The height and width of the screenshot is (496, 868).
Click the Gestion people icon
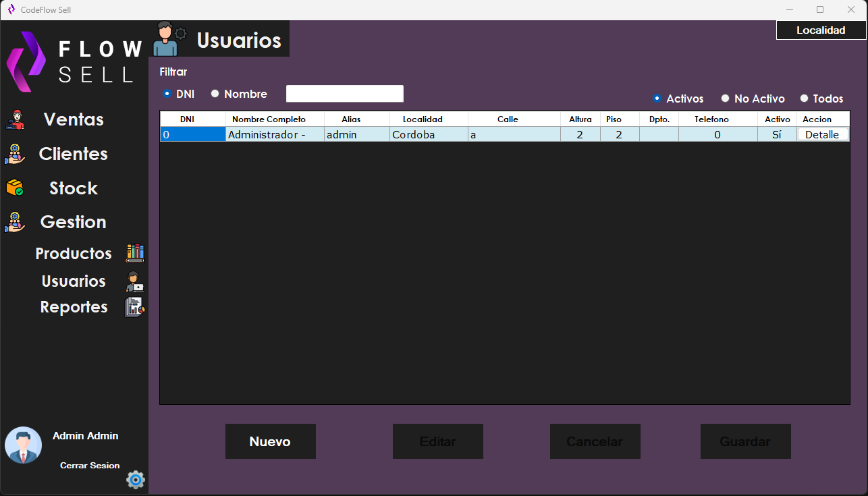(15, 221)
